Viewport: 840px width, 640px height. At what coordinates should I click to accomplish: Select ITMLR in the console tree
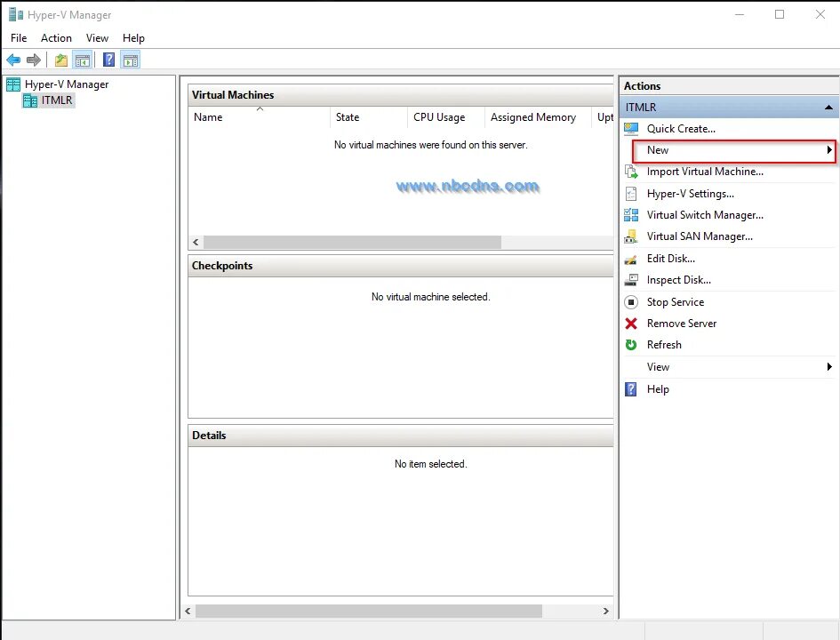(57, 100)
